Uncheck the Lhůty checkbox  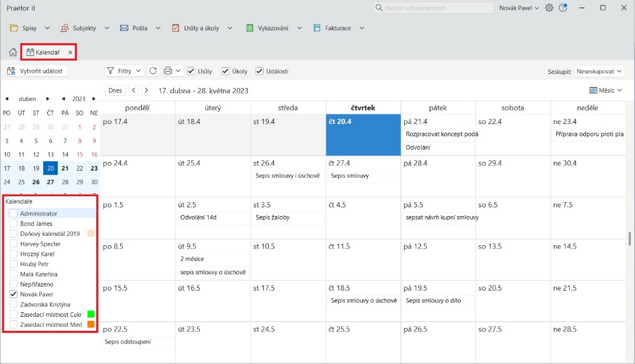click(191, 71)
